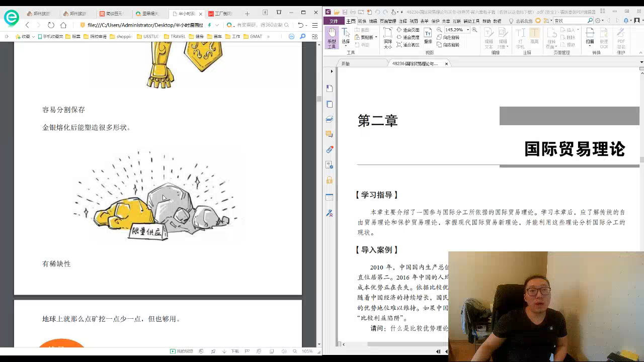Click the PDF search (查找) input field
This screenshot has height=362, width=644.
pos(570,21)
